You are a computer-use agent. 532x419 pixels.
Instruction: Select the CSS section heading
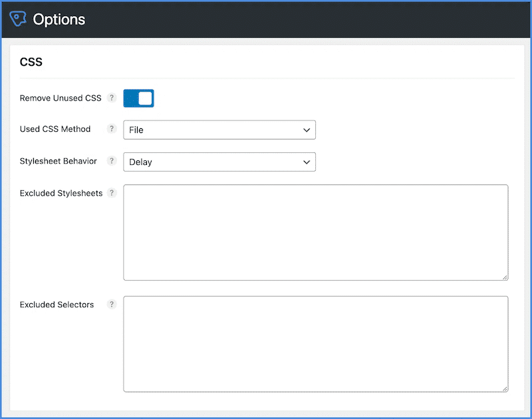[31, 63]
